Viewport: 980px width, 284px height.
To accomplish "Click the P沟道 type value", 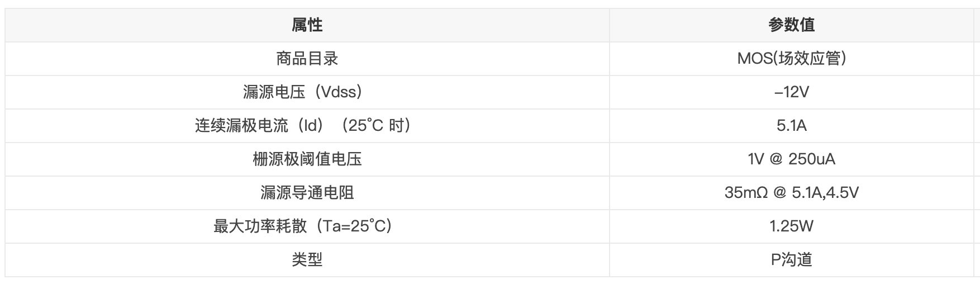I will pyautogui.click(x=791, y=260).
